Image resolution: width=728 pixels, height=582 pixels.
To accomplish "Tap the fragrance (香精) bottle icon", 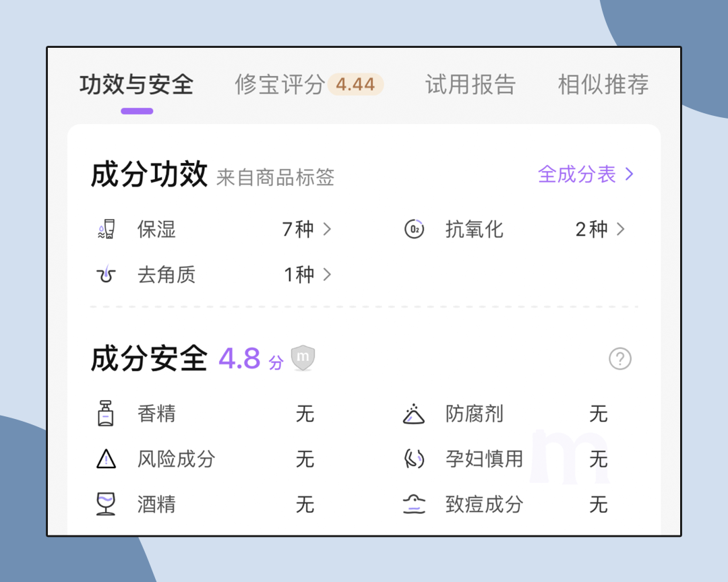I will click(106, 414).
